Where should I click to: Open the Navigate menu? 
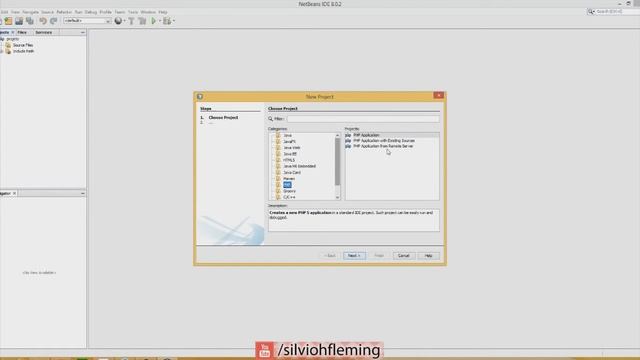point(31,12)
